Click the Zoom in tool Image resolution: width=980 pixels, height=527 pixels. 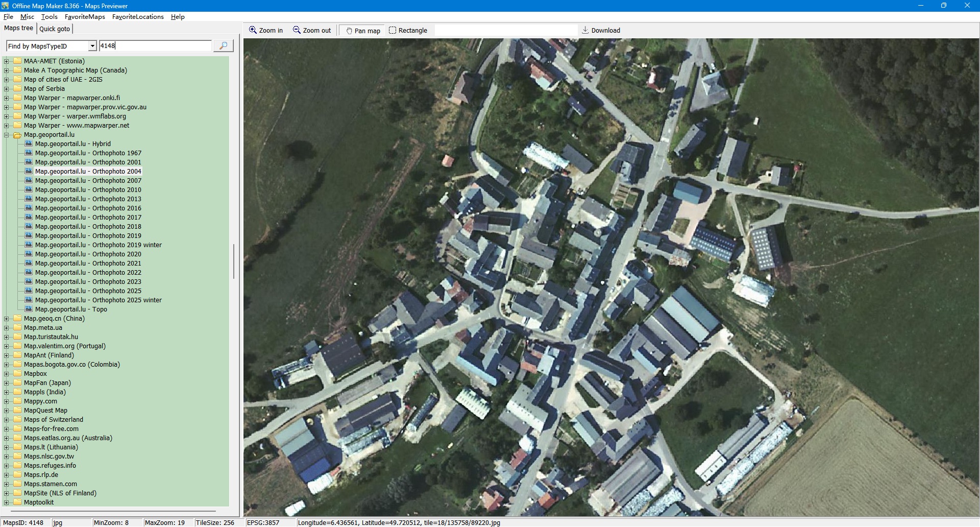tap(265, 31)
